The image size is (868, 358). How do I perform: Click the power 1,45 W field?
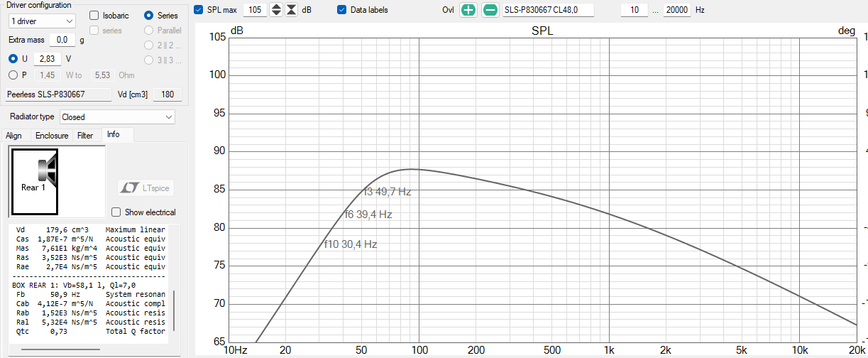coord(48,75)
